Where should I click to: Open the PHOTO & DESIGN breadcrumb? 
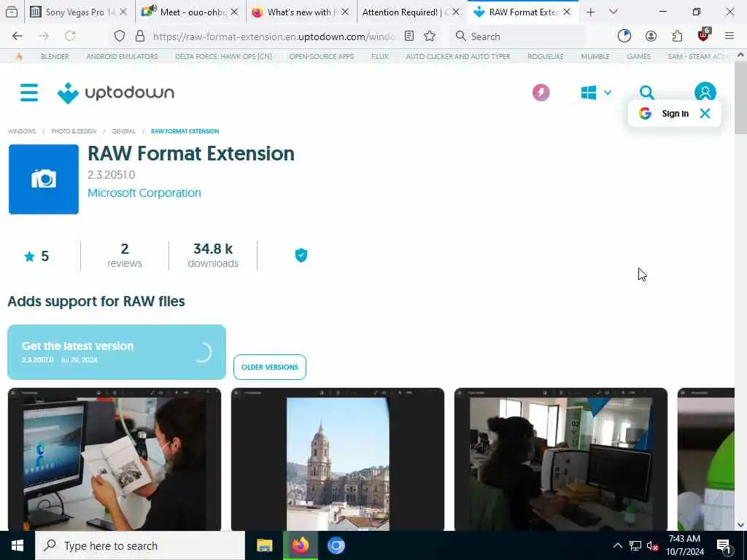(74, 131)
